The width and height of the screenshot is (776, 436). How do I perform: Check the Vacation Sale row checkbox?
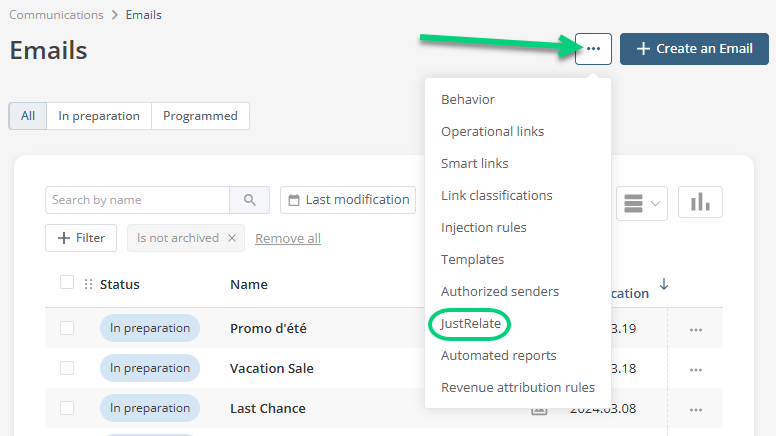pos(67,368)
